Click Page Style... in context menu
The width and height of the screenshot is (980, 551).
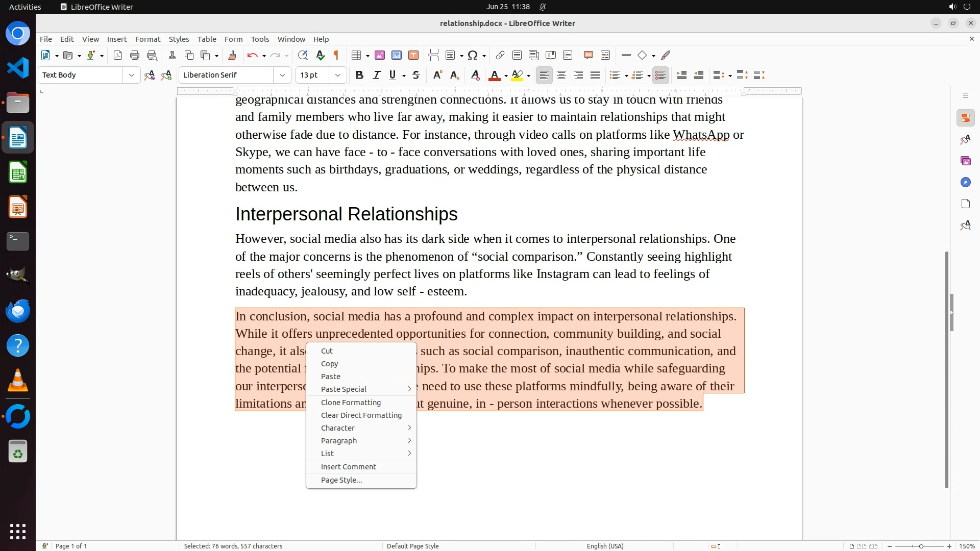coord(341,480)
